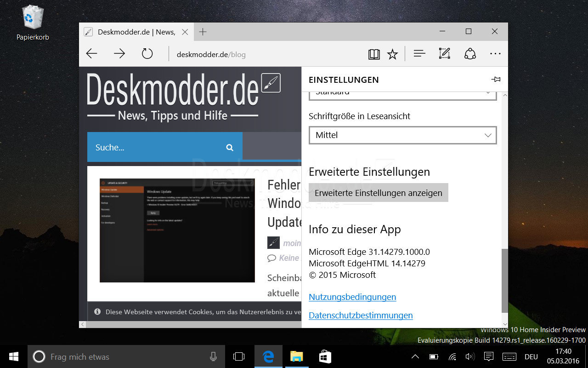Open Reading view book icon
Viewport: 588px width, 368px height.
pos(374,54)
